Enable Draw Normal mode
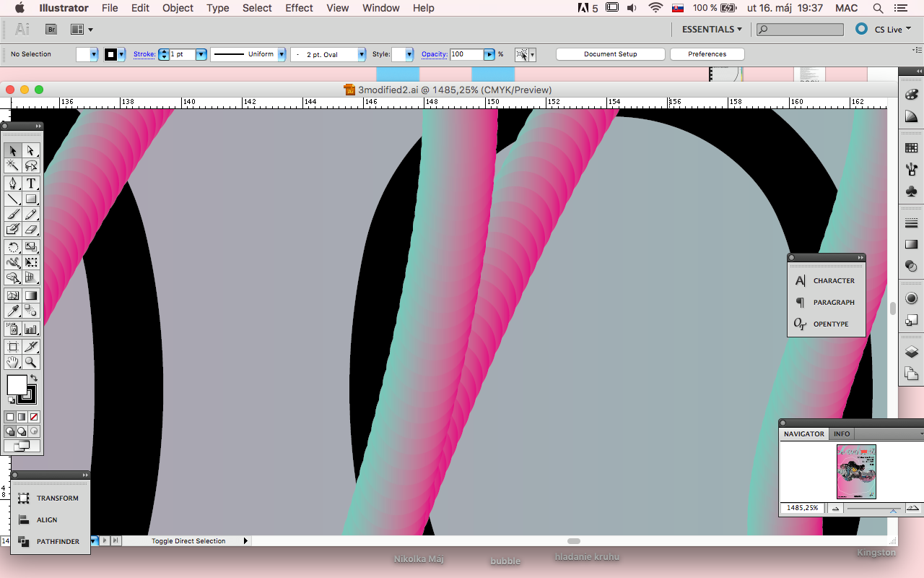 [10, 431]
